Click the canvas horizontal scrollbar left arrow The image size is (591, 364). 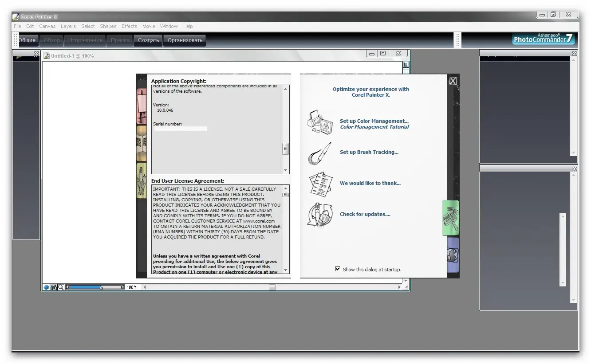(x=144, y=287)
